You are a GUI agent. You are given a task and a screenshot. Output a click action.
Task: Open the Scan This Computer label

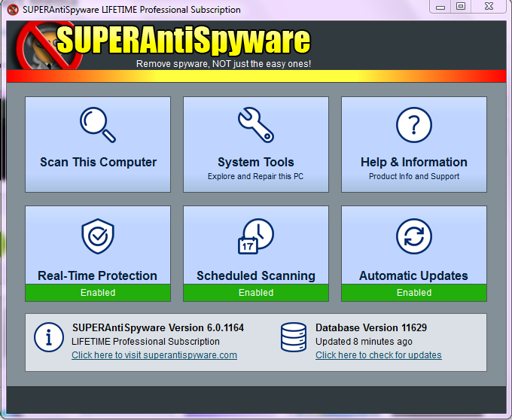pyautogui.click(x=99, y=162)
